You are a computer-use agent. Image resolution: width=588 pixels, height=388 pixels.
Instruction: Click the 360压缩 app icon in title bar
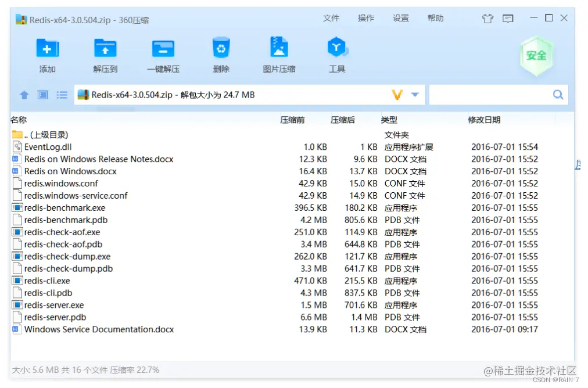tap(21, 20)
